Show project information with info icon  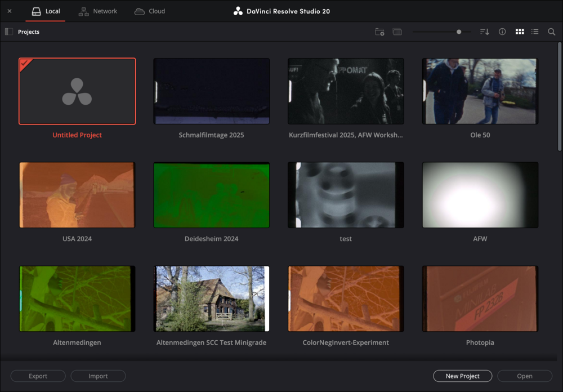pos(502,32)
